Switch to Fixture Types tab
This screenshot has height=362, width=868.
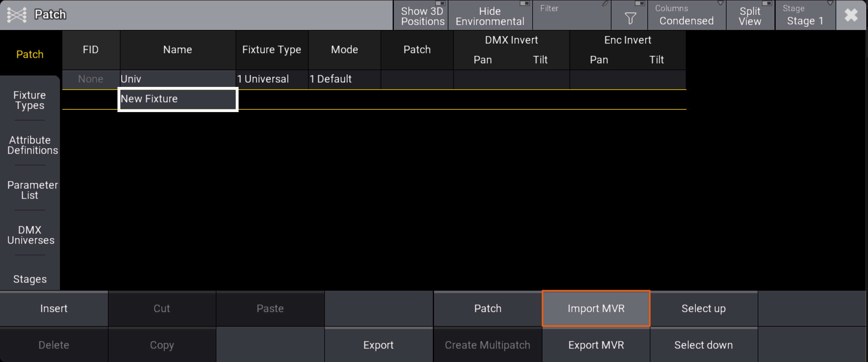pyautogui.click(x=30, y=100)
